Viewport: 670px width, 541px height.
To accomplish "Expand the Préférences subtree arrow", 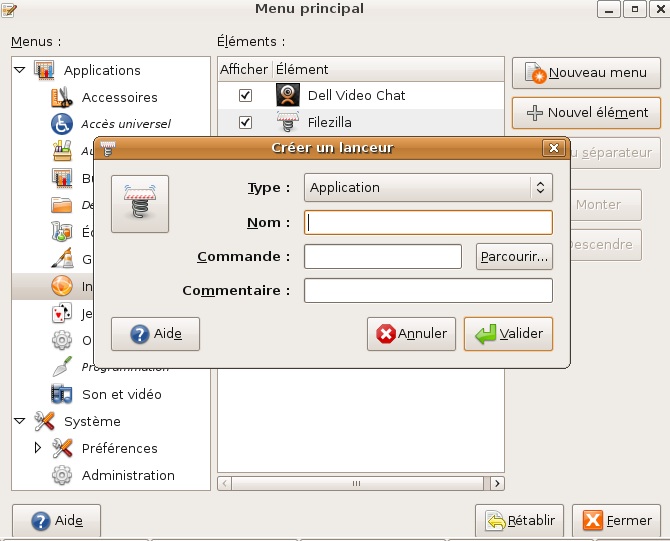I will point(38,448).
